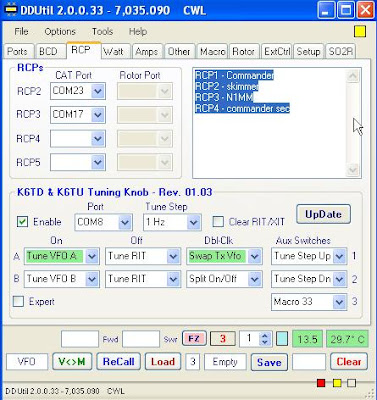This screenshot has width=377, height=400.
Task: Click the RCP list scrollbar down arrow
Action: pyautogui.click(x=353, y=170)
